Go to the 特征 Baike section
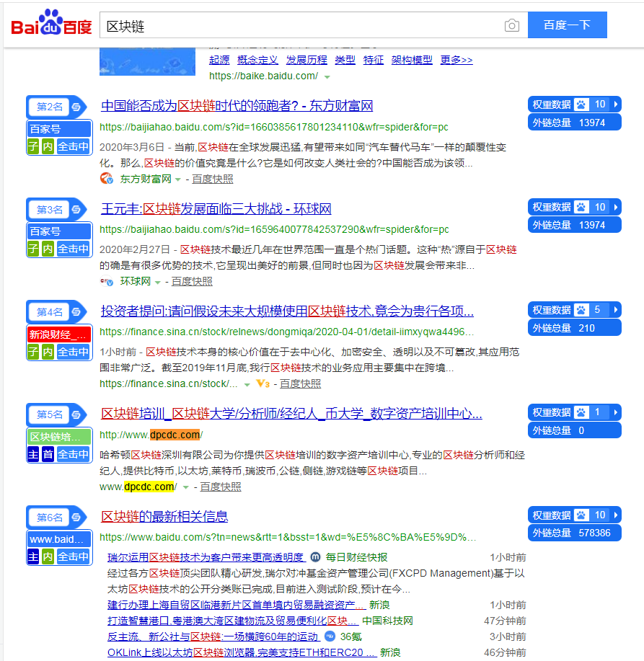Screen dimensions: 644x661 [x=374, y=60]
